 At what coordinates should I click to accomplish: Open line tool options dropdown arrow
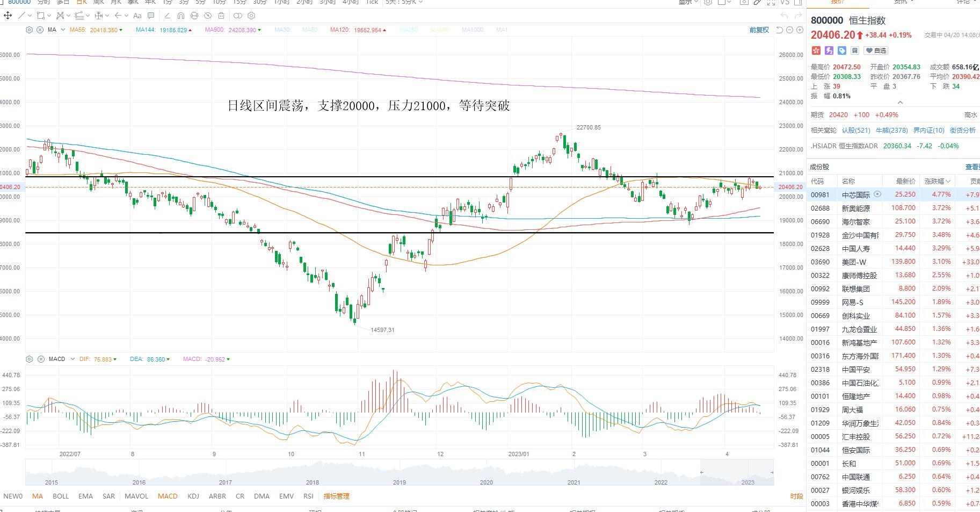(30, 16)
